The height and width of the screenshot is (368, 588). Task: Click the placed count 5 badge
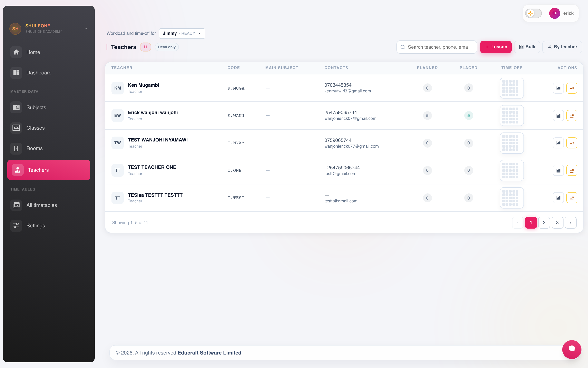(468, 116)
